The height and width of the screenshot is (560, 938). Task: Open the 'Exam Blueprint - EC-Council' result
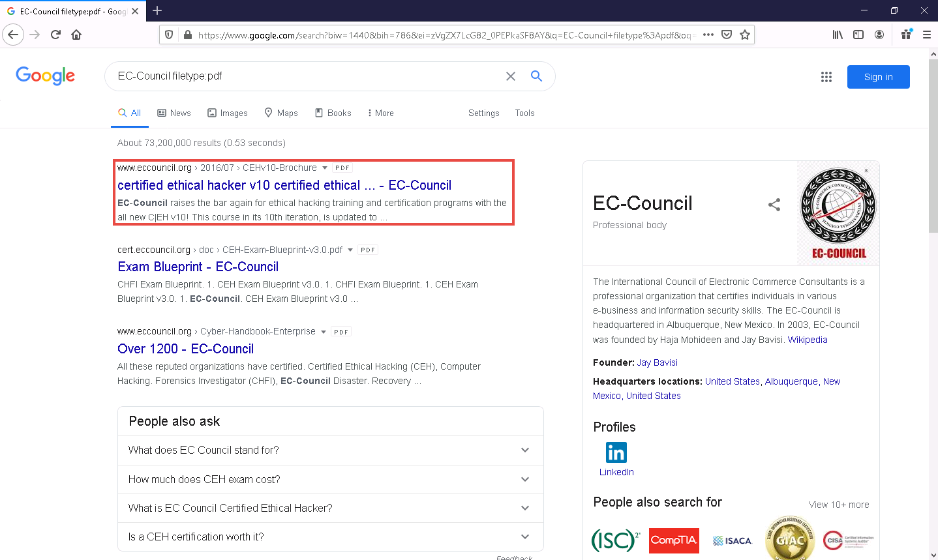pos(198,267)
